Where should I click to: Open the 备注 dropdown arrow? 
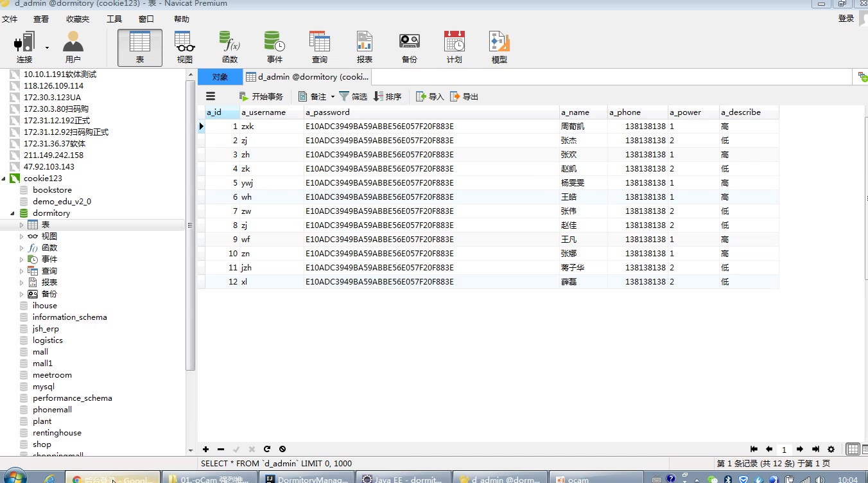[333, 97]
